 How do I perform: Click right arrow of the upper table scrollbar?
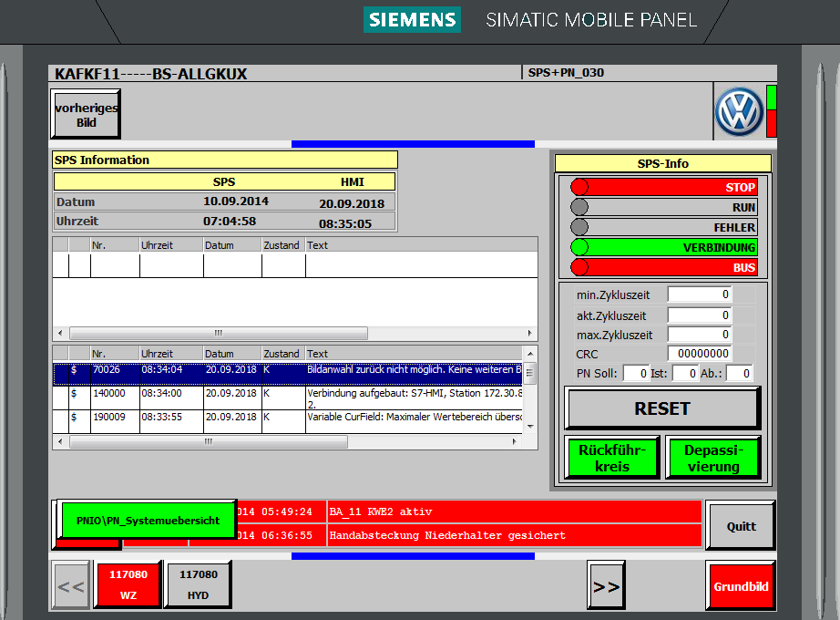point(530,333)
